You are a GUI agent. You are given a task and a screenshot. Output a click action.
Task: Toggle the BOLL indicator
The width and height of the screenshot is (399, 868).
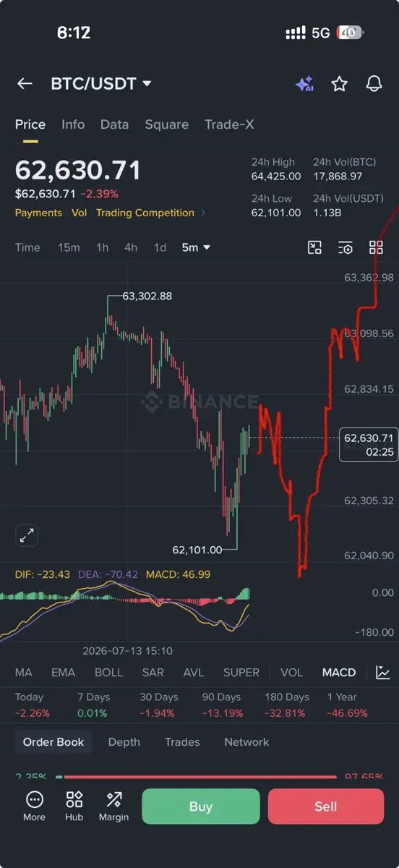(x=108, y=673)
